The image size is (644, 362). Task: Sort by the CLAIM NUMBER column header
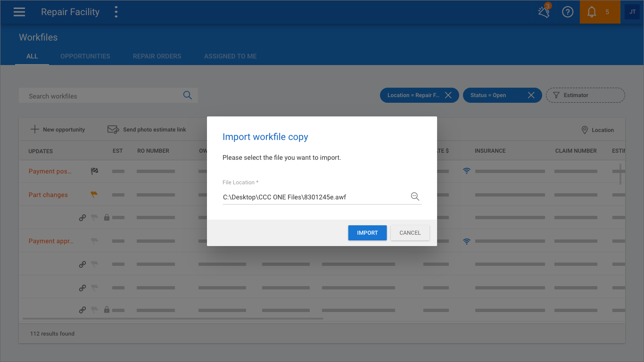pyautogui.click(x=576, y=151)
